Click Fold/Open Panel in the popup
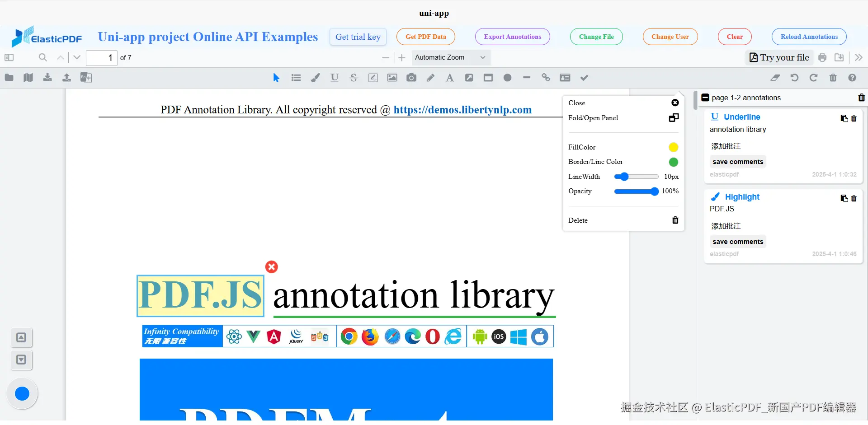868x425 pixels. 623,118
